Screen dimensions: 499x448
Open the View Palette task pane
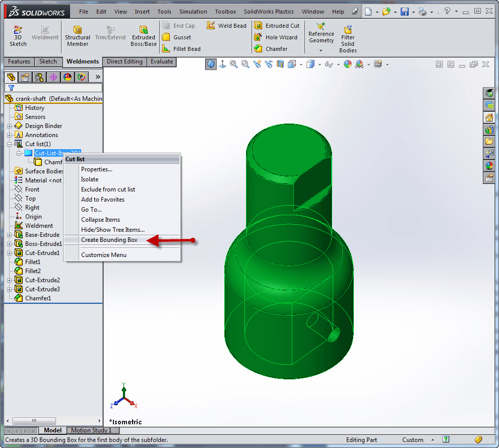[489, 153]
